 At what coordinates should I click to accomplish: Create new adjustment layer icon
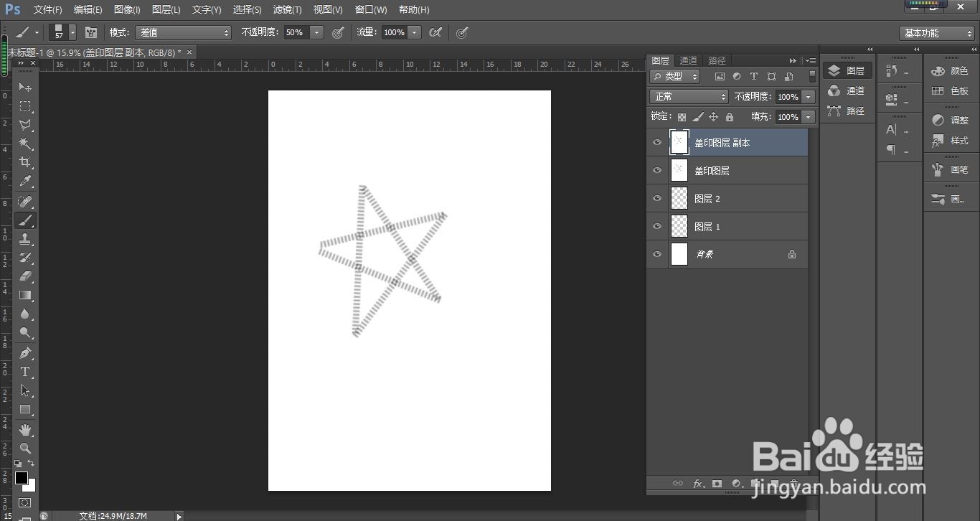[736, 484]
